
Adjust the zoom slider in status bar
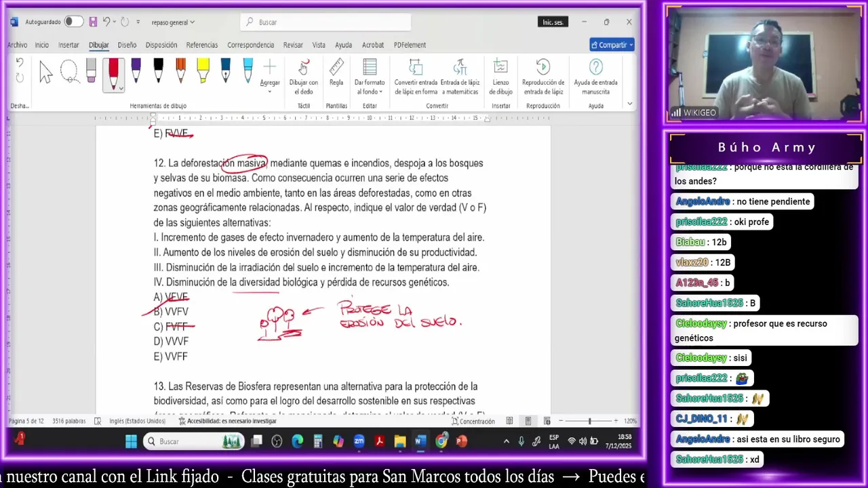(x=589, y=421)
